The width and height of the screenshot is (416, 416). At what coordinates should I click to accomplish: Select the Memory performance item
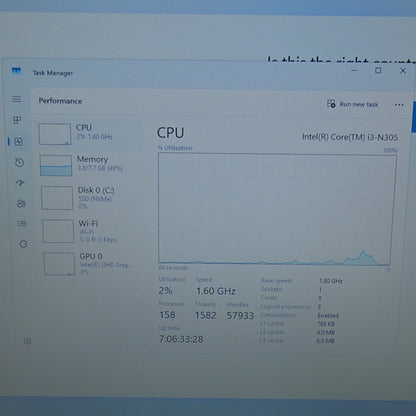point(89,165)
